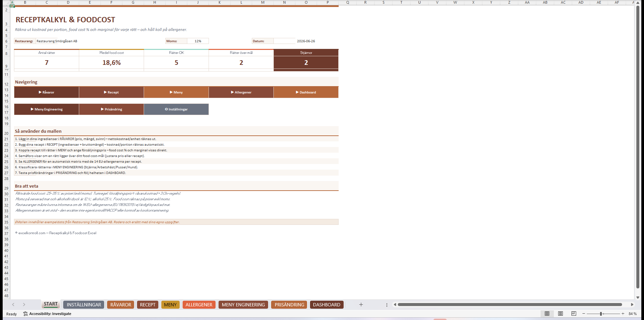Switch to the MENY ENGINEERING sheet tab
The height and width of the screenshot is (320, 644).
243,305
